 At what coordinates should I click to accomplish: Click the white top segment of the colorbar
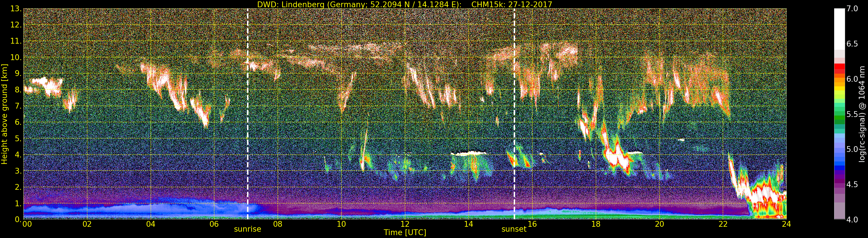pos(839,29)
